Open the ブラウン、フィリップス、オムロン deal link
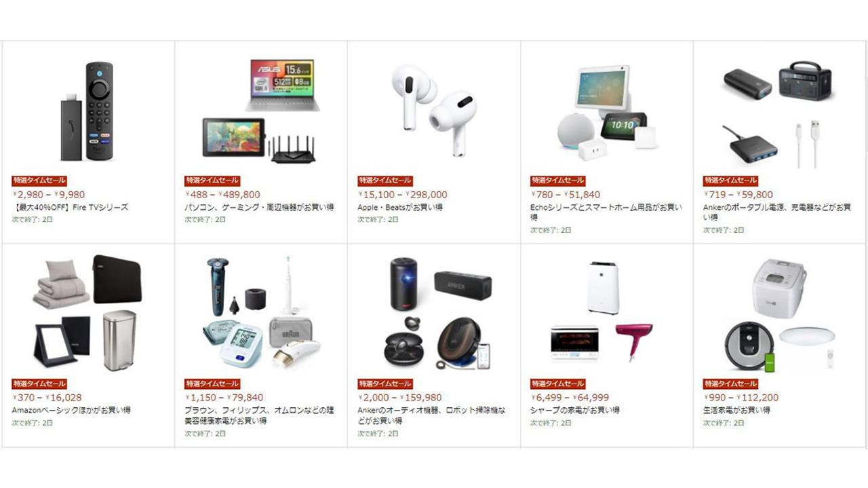Image resolution: width=868 pixels, height=488 pixels. [x=259, y=415]
